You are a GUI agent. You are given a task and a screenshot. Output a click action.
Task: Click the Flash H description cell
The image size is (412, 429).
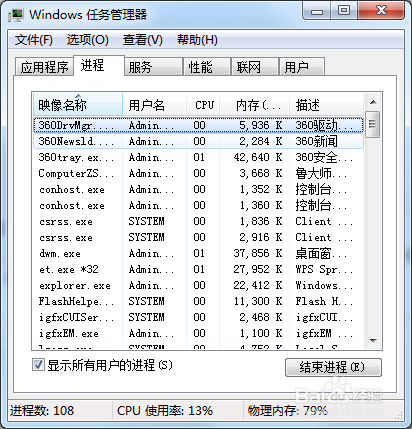(324, 301)
